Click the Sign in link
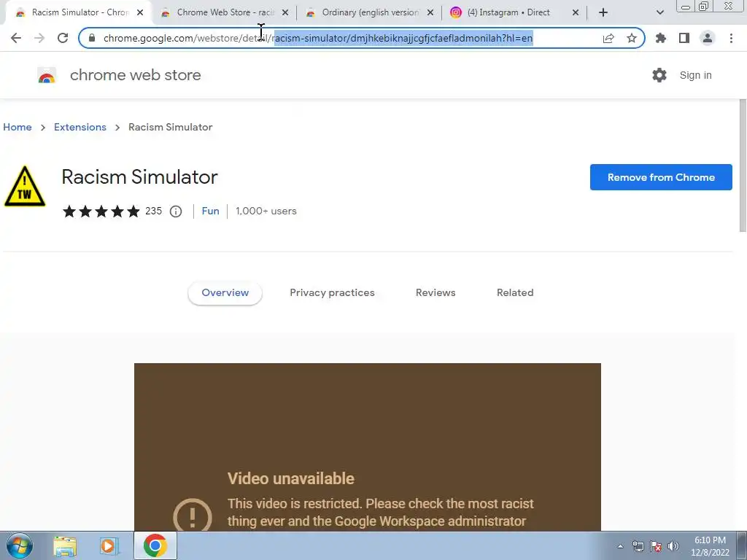 coord(695,75)
